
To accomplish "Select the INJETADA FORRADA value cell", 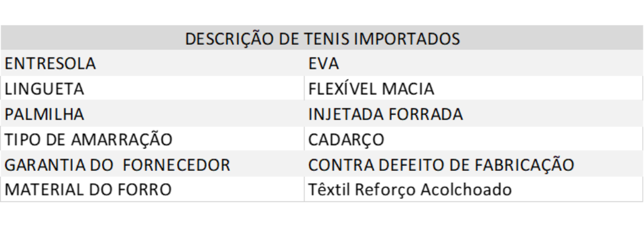I will [473, 114].
